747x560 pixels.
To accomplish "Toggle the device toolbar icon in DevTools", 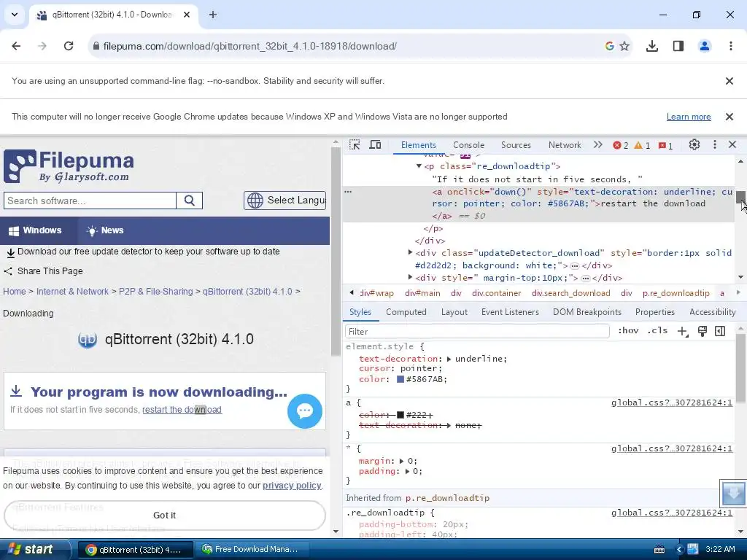I will (x=376, y=145).
